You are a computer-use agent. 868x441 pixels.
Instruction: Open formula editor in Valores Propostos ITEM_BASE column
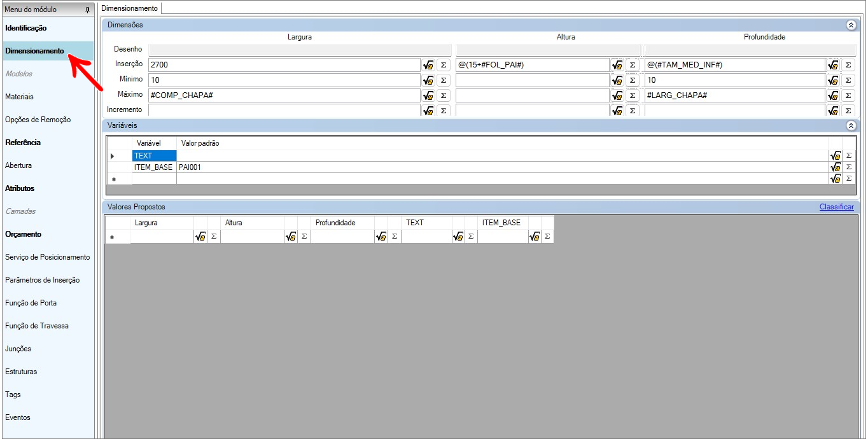click(x=535, y=236)
